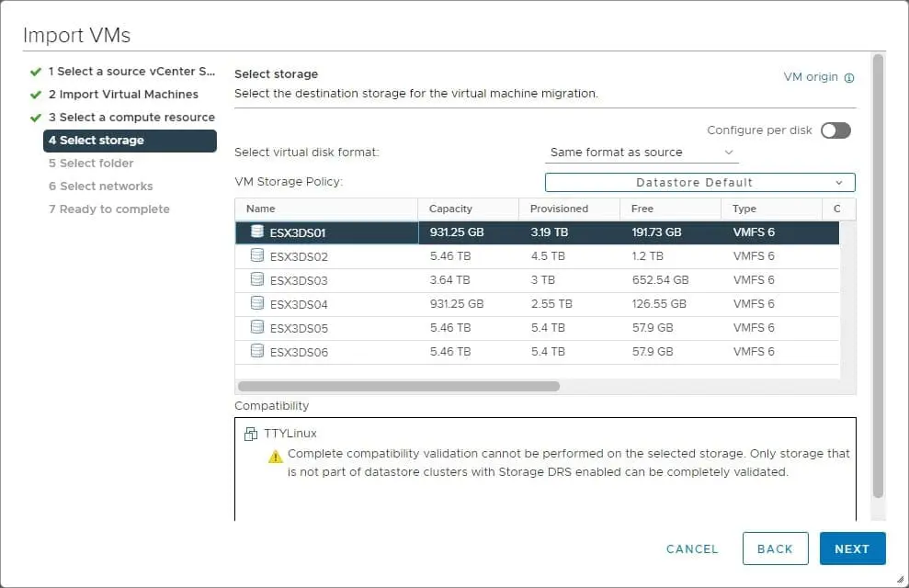Go to step 2 Import Virtual Machines
The width and height of the screenshot is (909, 588).
(x=123, y=95)
